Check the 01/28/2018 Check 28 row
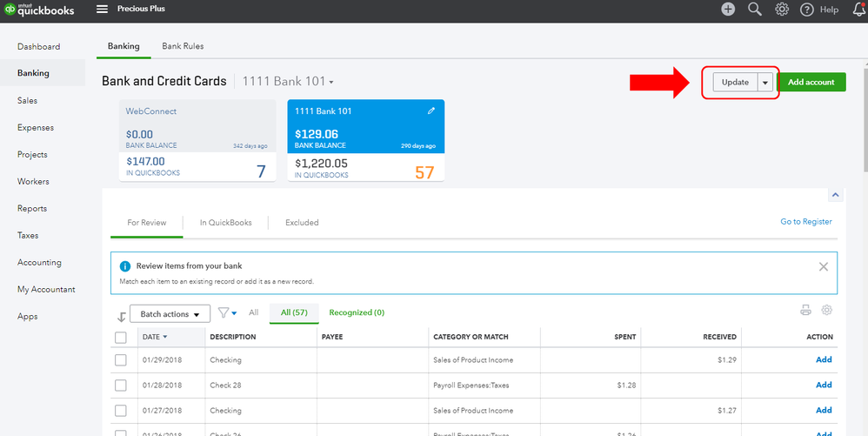 point(121,385)
